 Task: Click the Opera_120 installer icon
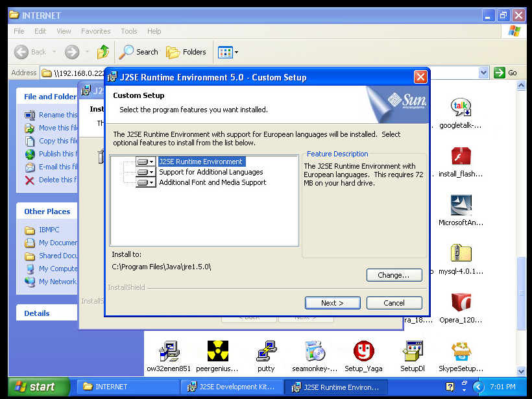461,302
